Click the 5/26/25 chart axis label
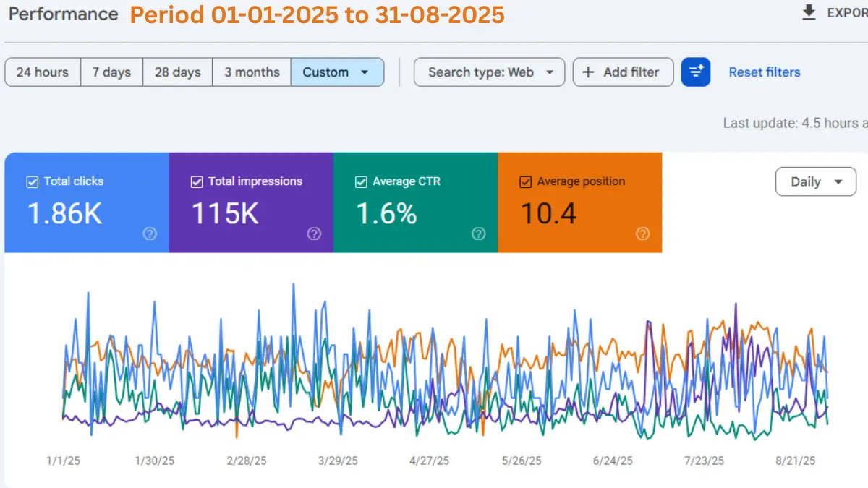Viewport: 868px width, 488px height. tap(522, 461)
